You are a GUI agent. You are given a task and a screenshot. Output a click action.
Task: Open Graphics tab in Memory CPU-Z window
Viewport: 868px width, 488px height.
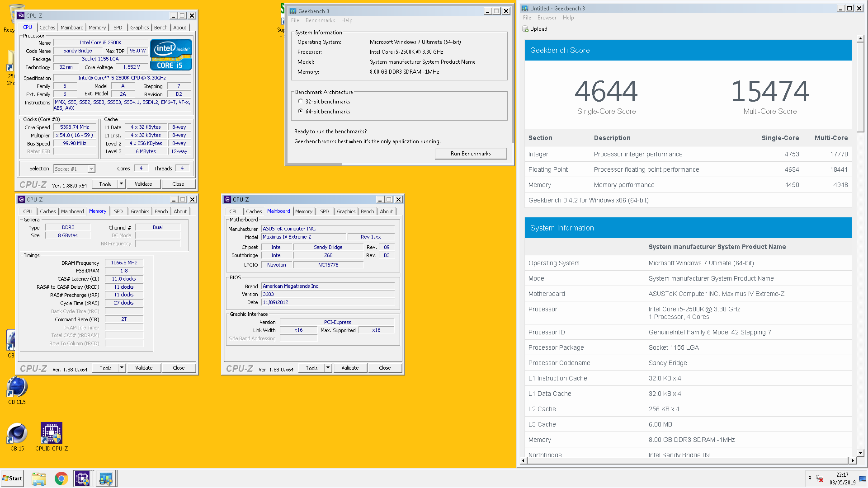[x=140, y=211]
